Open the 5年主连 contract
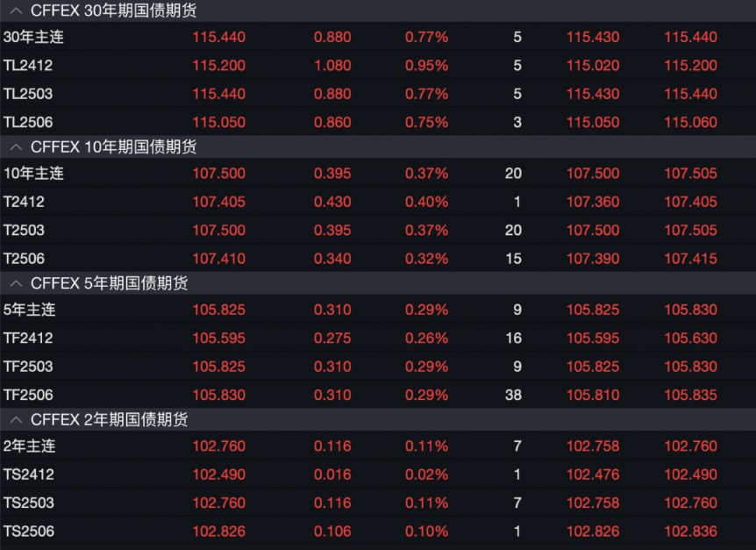 click(30, 310)
